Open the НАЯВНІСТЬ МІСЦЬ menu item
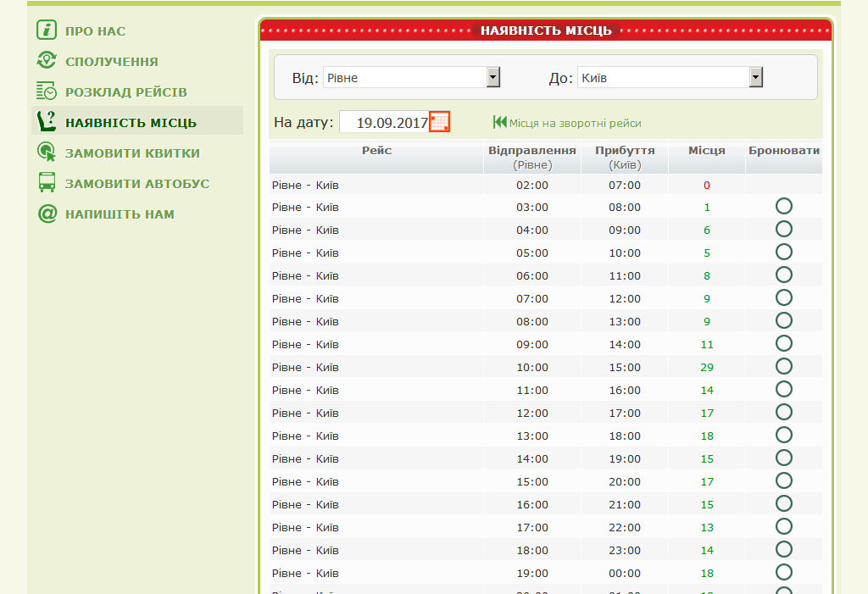This screenshot has width=868, height=594. [x=131, y=122]
